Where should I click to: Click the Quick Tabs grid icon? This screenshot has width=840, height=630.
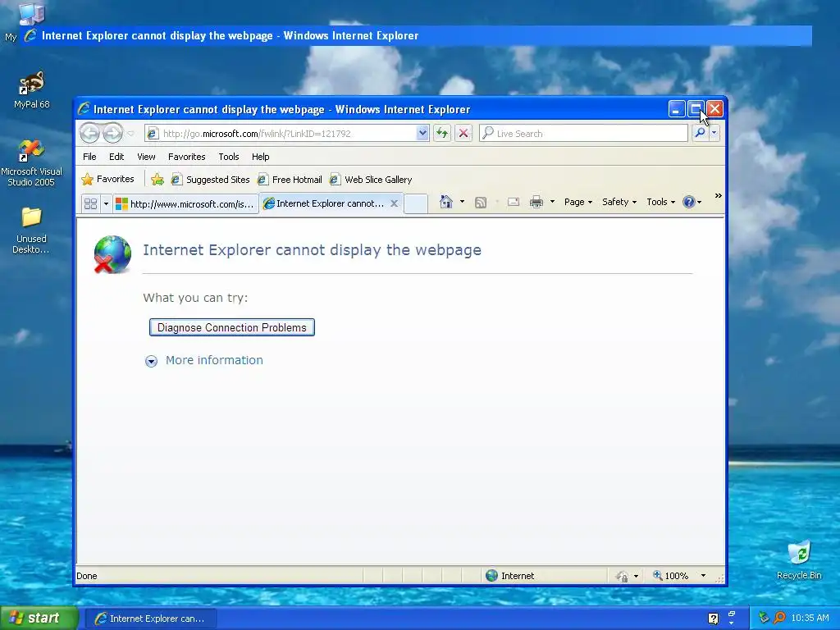click(90, 203)
